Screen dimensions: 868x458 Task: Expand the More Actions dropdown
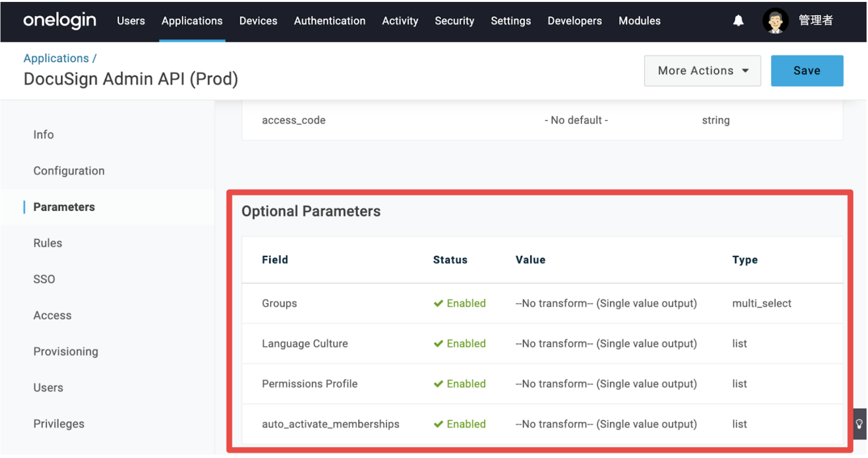point(702,70)
